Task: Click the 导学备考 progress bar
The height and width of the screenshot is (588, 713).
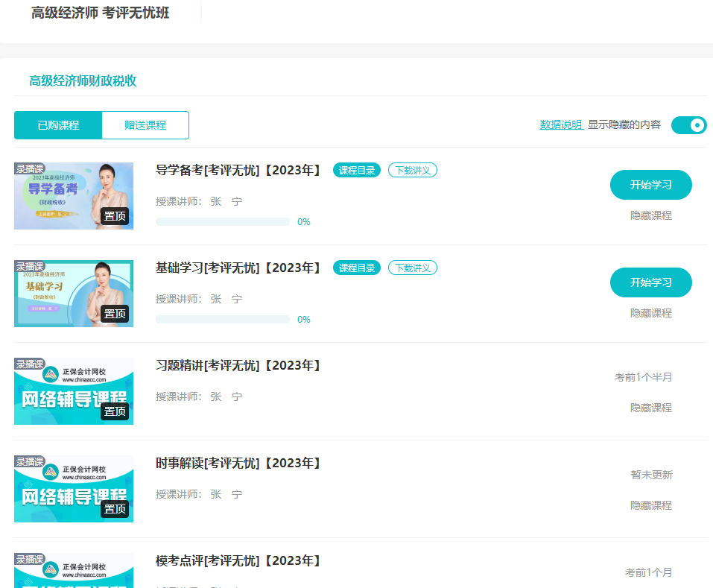Action: pos(222,222)
